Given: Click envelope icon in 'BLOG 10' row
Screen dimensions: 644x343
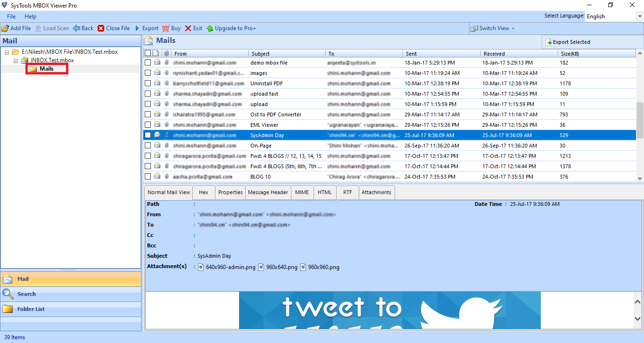Looking at the screenshot, I should [x=157, y=176].
